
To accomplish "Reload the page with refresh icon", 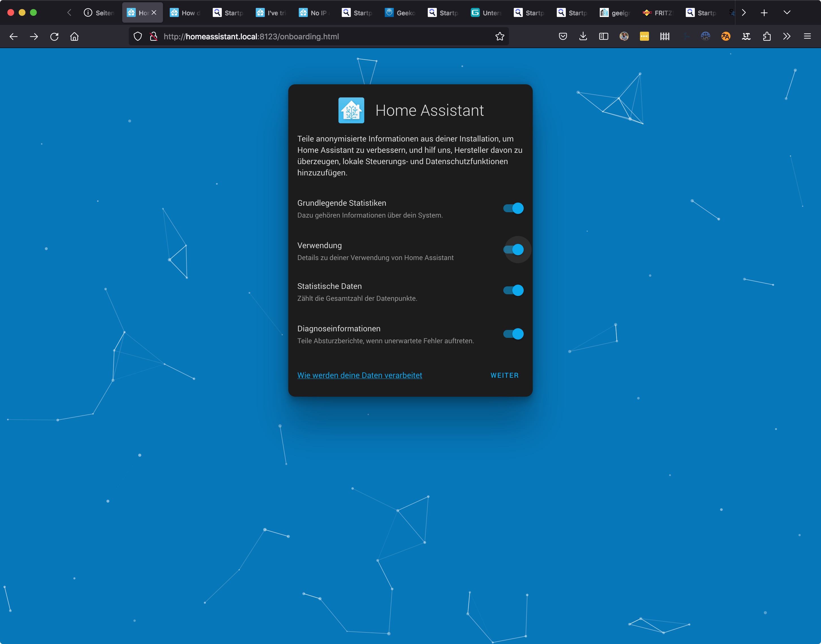I will [x=54, y=37].
